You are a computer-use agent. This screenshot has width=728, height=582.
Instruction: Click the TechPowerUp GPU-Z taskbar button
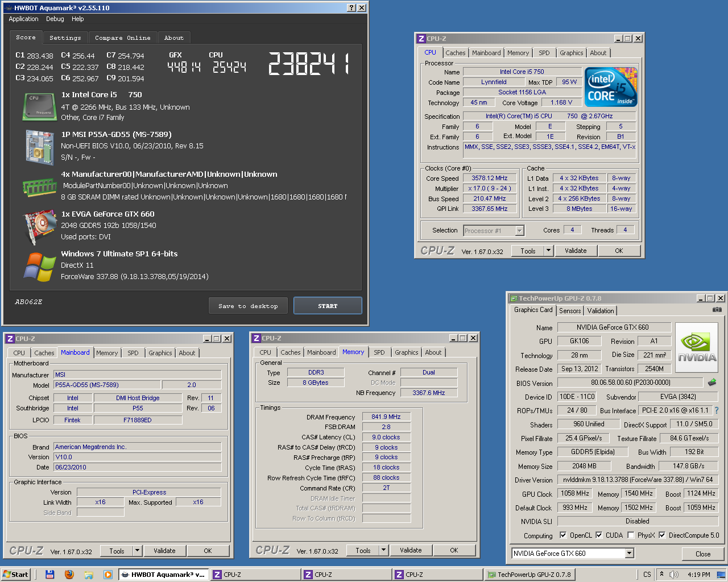coord(529,575)
